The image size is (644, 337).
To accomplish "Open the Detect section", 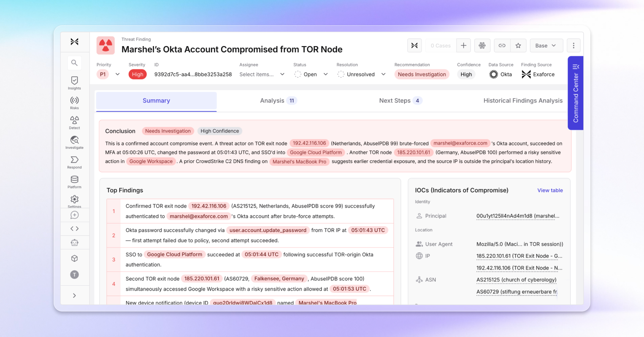I will [74, 123].
